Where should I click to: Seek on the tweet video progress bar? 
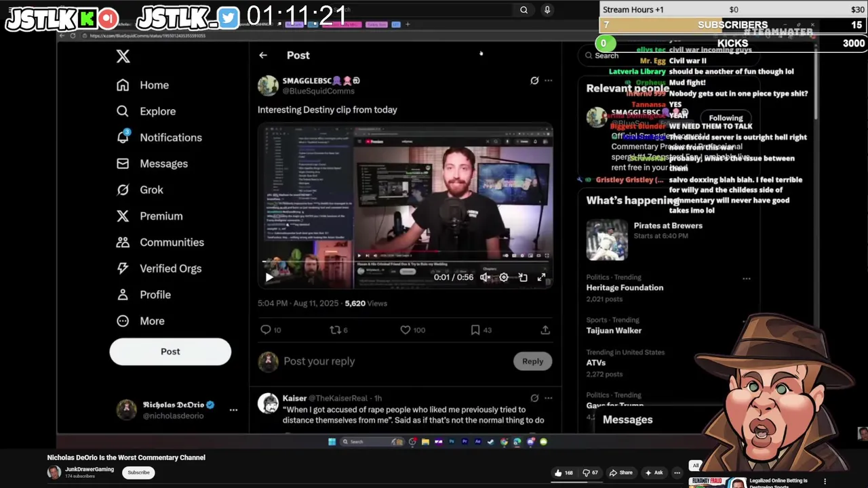(x=406, y=261)
